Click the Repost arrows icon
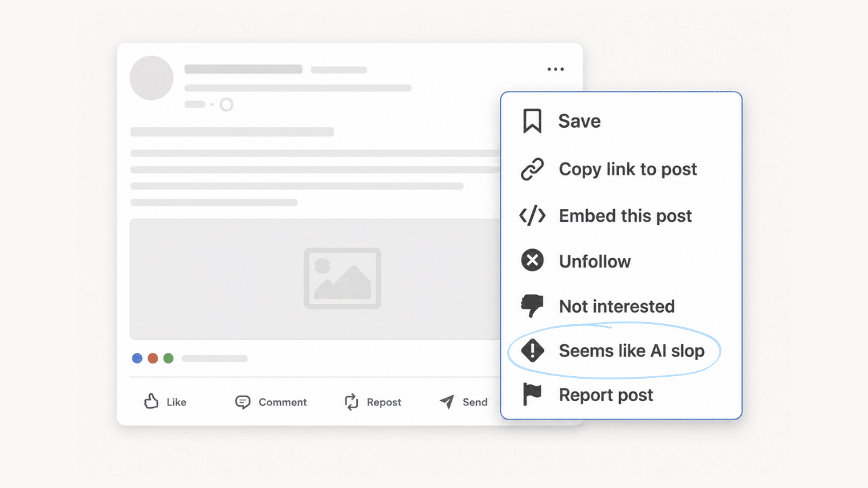Image resolution: width=868 pixels, height=488 pixels. pyautogui.click(x=351, y=402)
